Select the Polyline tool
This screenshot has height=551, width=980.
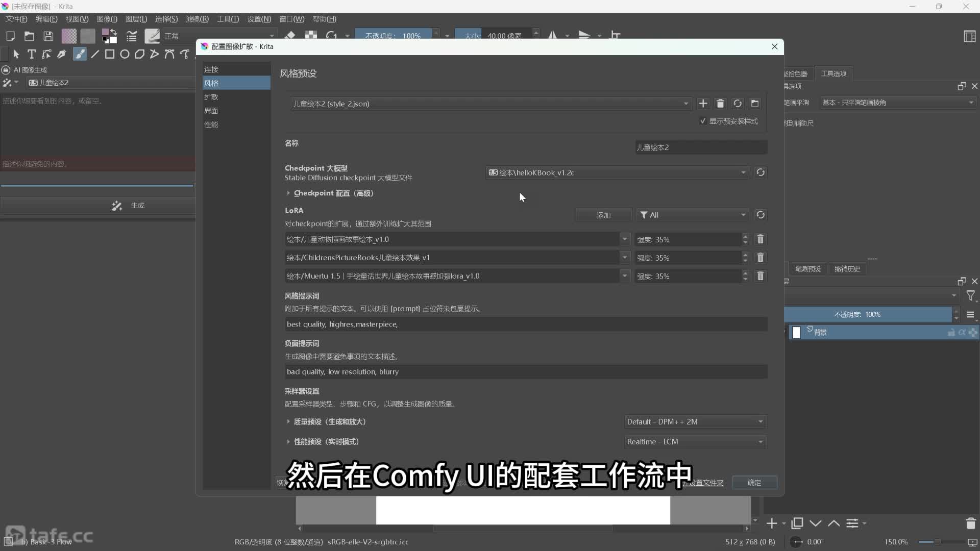154,54
